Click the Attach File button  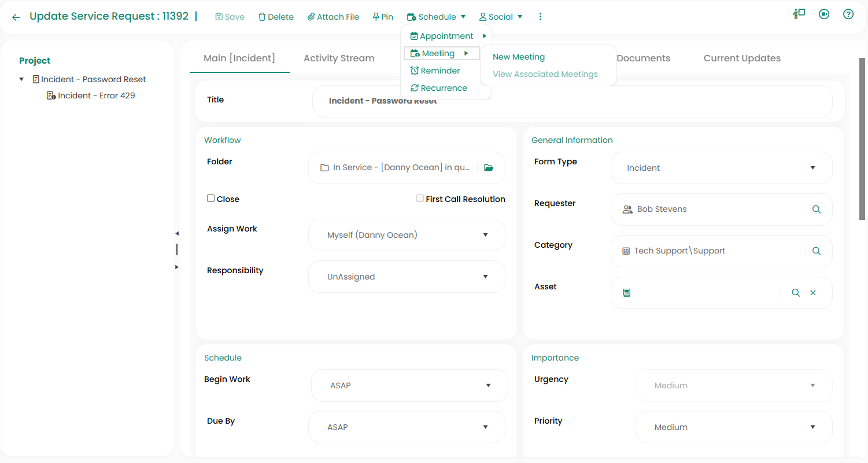click(x=333, y=17)
